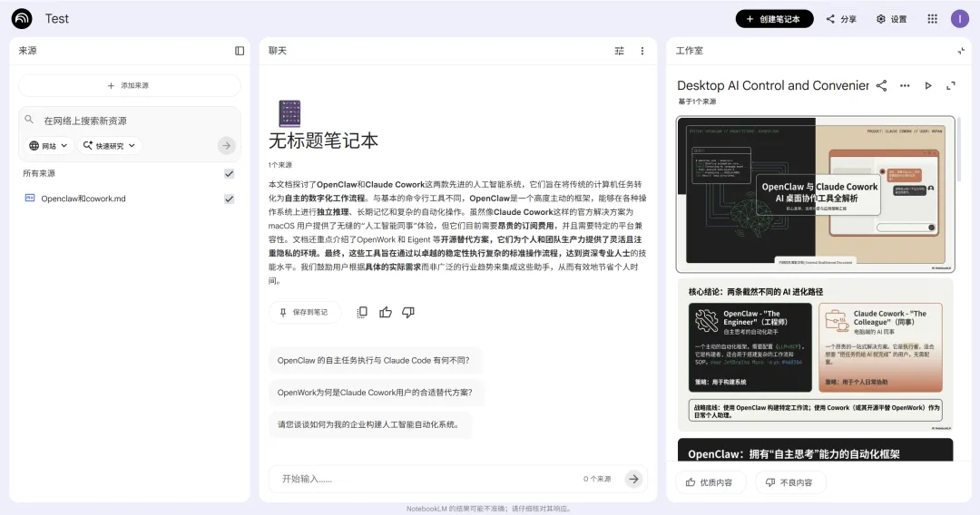Screen dimensions: 980x515
Task: Click the 核心结论 second slide thumbnail
Action: click(x=815, y=355)
